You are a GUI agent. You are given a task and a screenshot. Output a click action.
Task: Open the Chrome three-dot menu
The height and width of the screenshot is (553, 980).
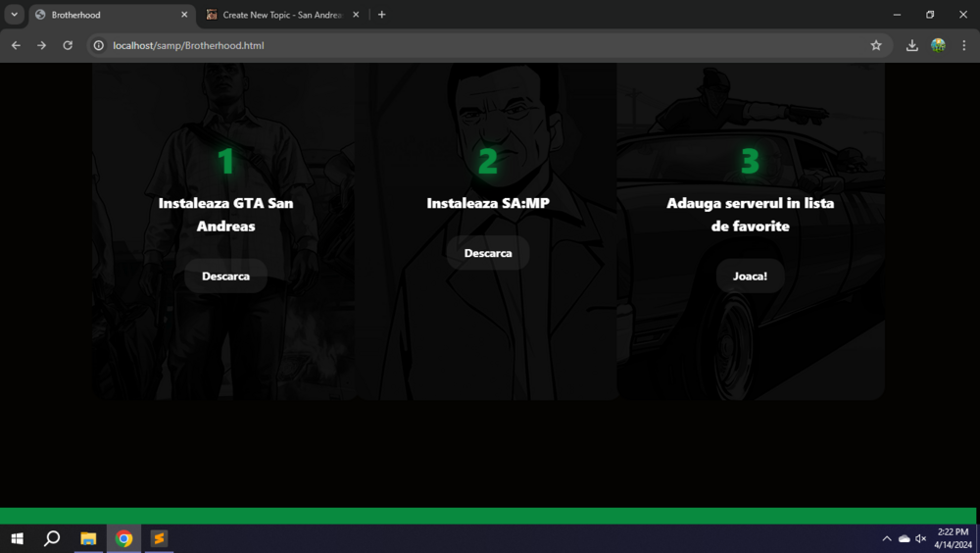[963, 45]
